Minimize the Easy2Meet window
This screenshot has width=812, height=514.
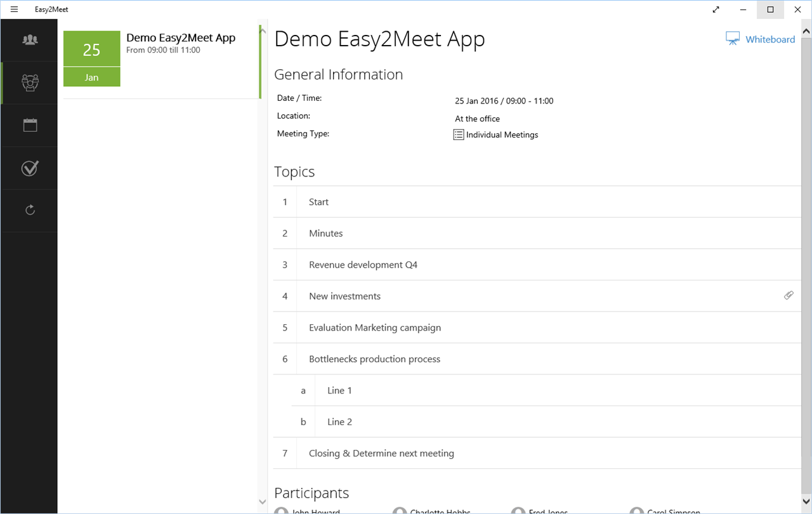[743, 10]
